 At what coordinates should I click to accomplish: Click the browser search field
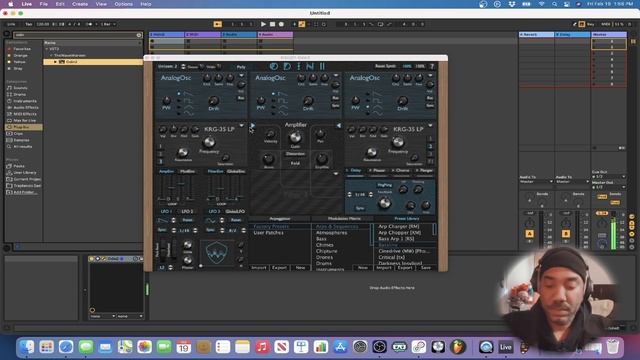(78, 35)
